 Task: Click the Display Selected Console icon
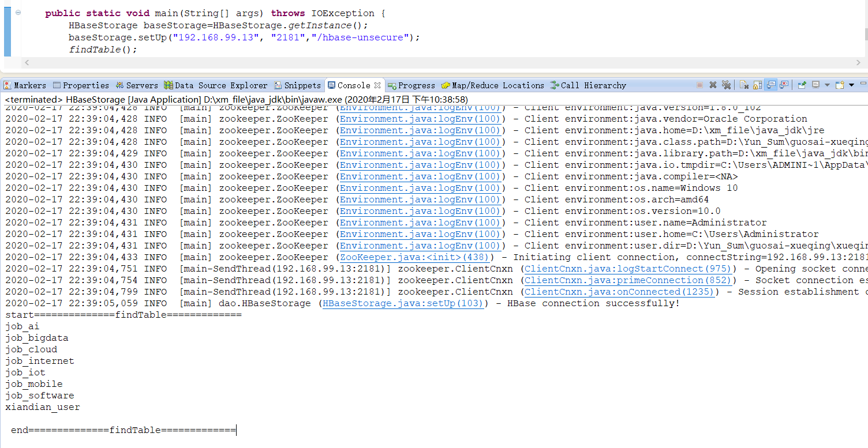[815, 84]
